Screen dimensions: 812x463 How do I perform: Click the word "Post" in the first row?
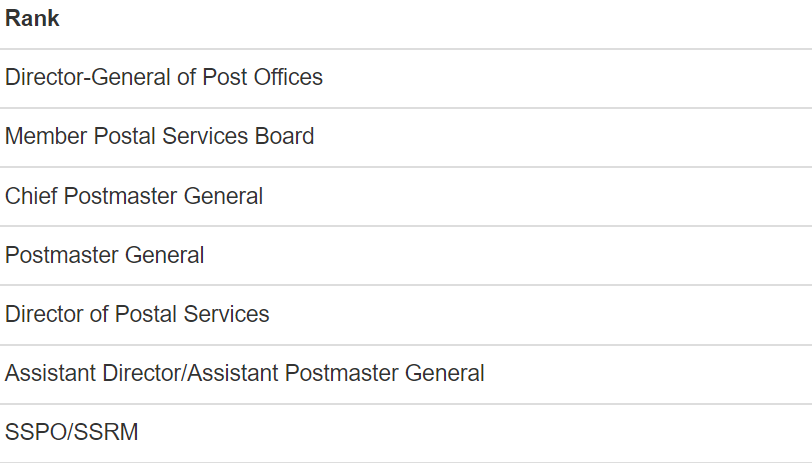[x=224, y=77]
